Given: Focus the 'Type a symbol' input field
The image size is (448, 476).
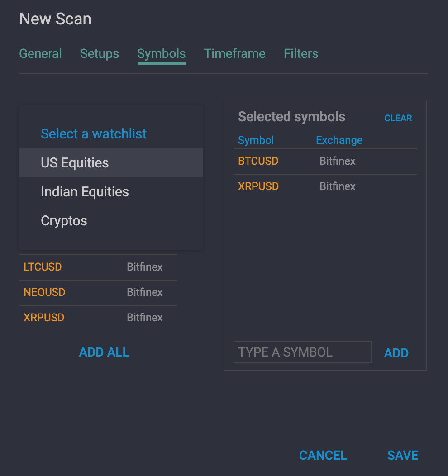Looking at the screenshot, I should (302, 352).
